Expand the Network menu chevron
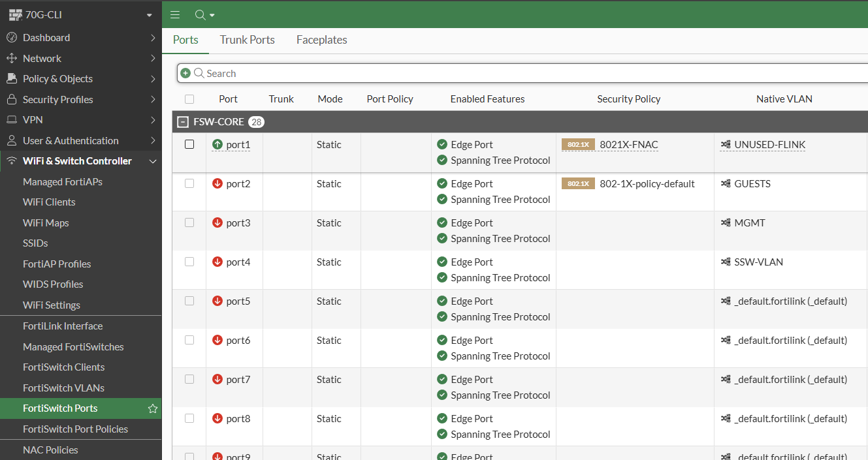Screen dimensions: 868x460 point(153,58)
